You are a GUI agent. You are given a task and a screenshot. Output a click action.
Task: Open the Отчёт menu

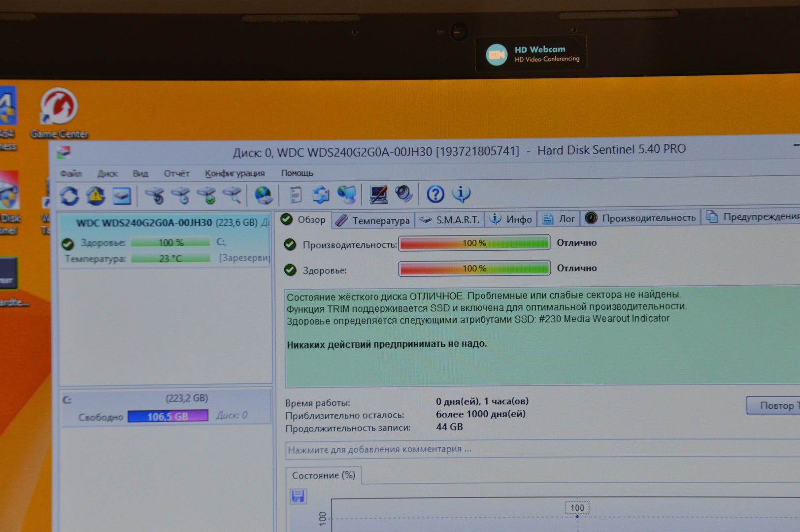pos(176,173)
